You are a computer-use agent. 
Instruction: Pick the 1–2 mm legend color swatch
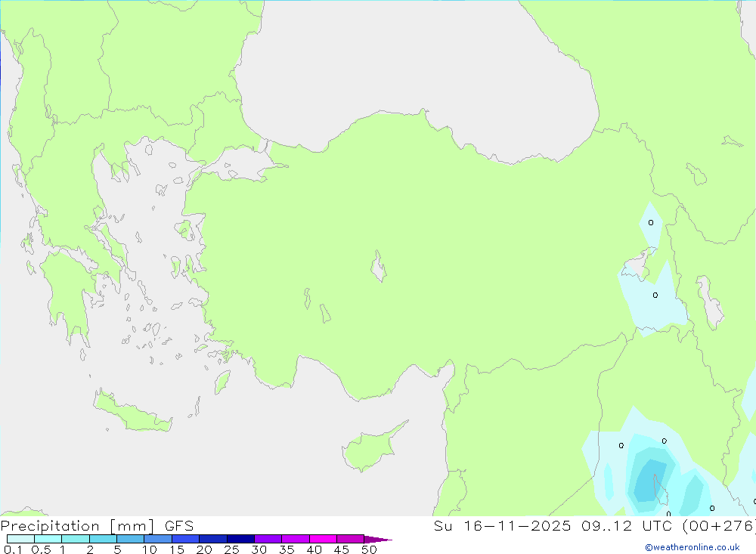tap(75, 539)
